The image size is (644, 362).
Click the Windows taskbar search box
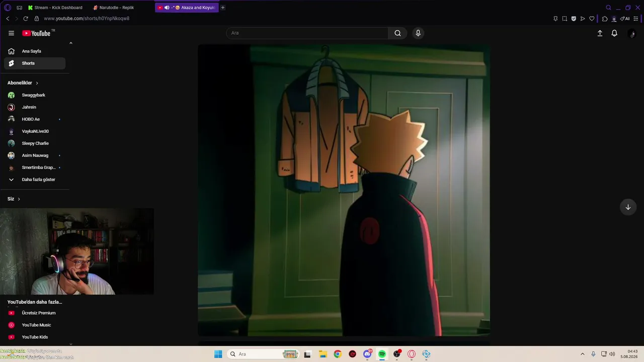(263, 354)
